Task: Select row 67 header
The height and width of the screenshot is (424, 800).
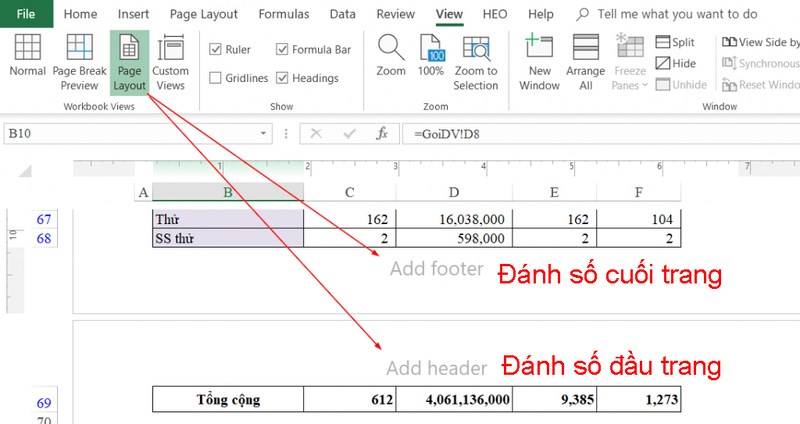Action: click(x=44, y=219)
